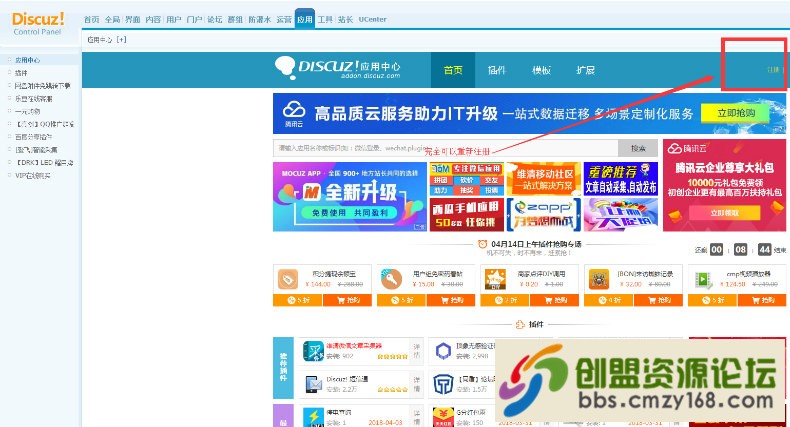790x427 pixels.
Task: Click the spider icon of the [BCN] plugin
Action: coord(599,279)
